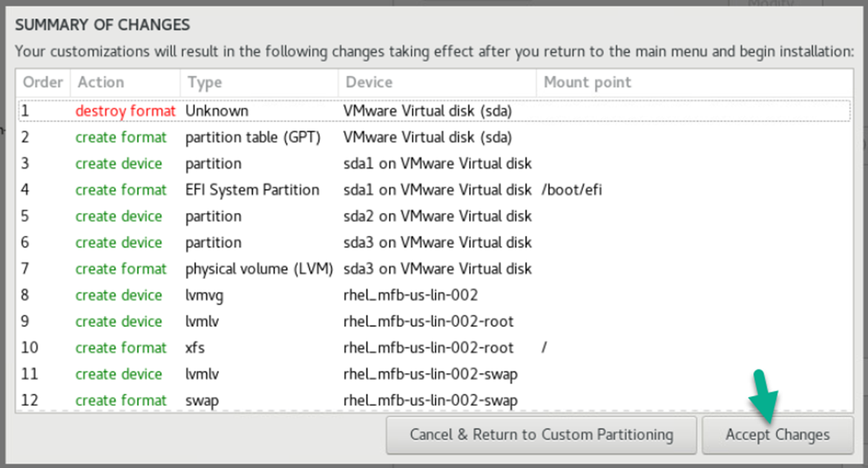Sort by the Order column header
Screen dimensions: 868x468
(x=43, y=82)
